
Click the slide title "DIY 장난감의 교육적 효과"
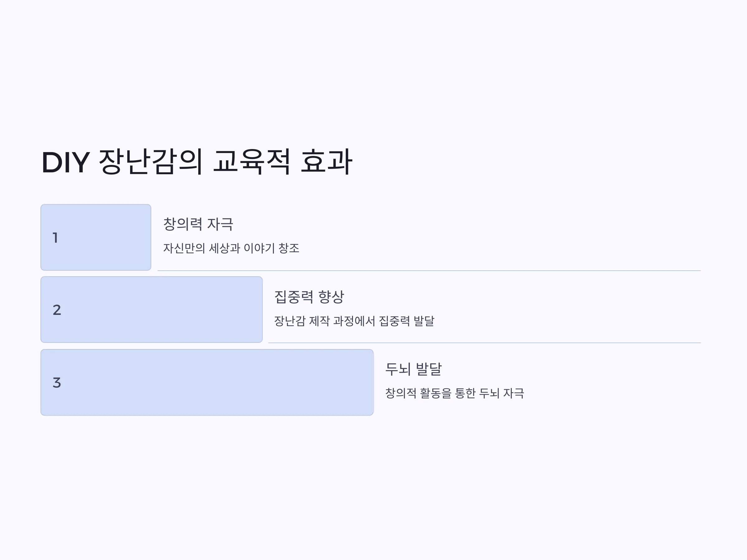pyautogui.click(x=197, y=162)
